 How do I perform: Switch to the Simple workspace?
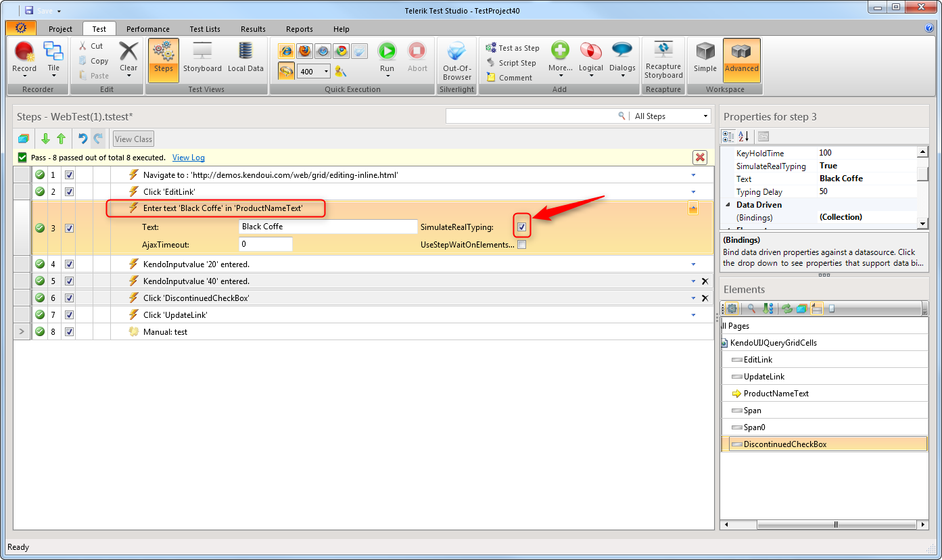coord(705,57)
